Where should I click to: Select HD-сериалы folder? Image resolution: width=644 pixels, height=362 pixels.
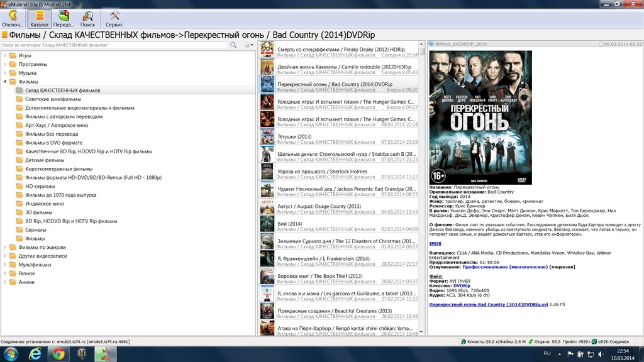pos(40,186)
